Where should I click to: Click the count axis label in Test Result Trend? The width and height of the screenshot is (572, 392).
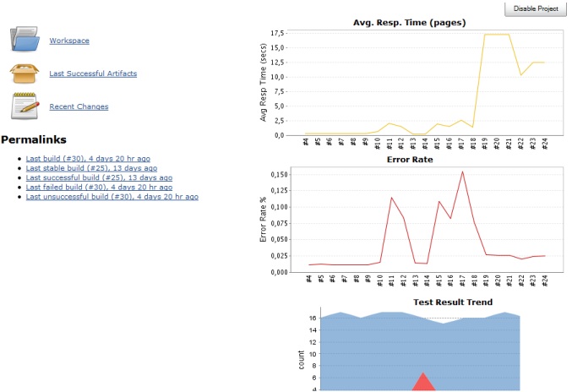point(301,360)
